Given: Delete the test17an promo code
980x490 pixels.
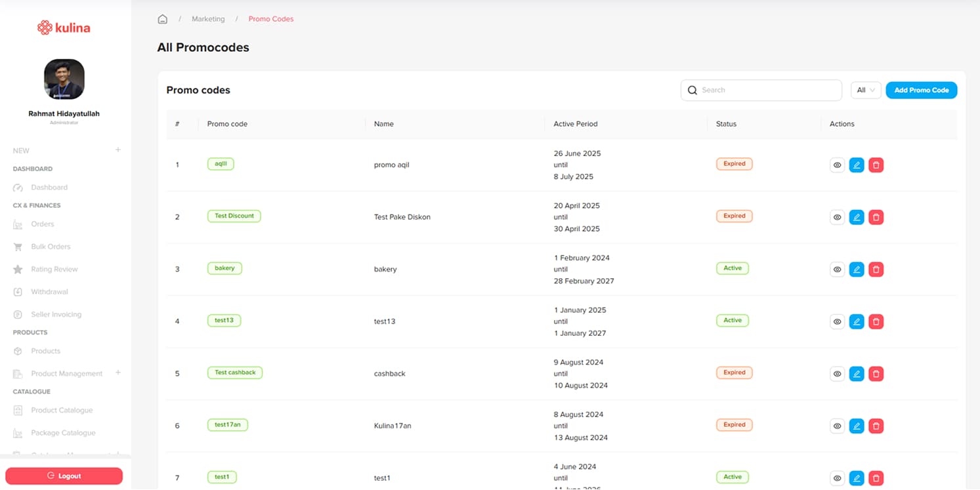Looking at the screenshot, I should pyautogui.click(x=876, y=426).
